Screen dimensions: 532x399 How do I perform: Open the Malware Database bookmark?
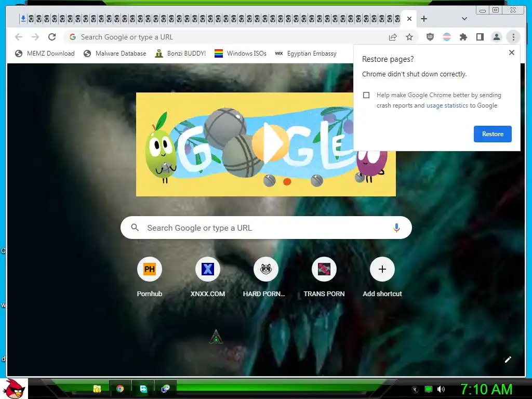(x=115, y=54)
